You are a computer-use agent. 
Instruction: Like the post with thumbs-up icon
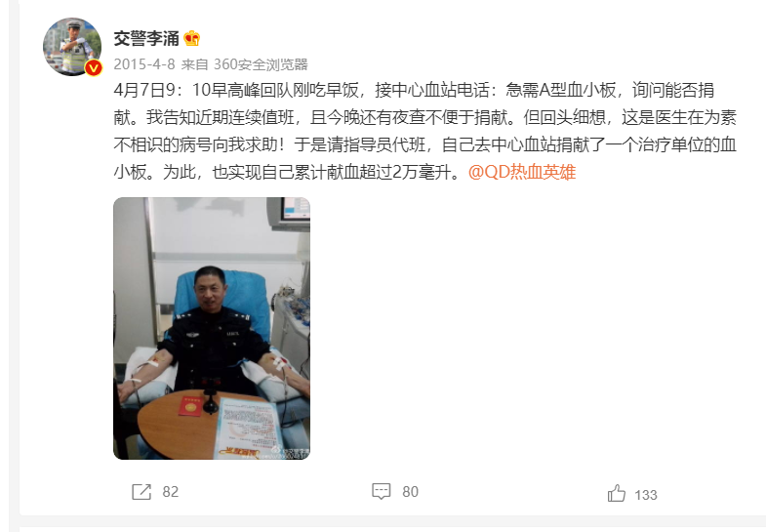617,493
